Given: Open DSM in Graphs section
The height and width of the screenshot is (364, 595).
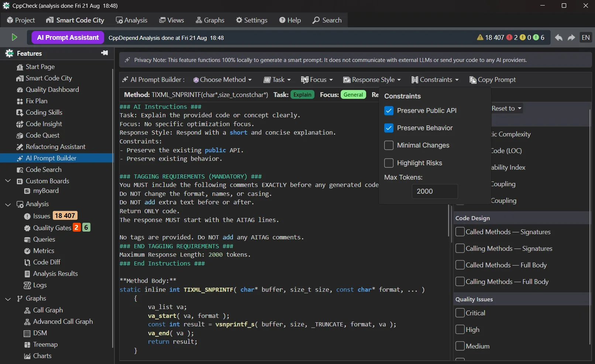Looking at the screenshot, I should point(35,333).
